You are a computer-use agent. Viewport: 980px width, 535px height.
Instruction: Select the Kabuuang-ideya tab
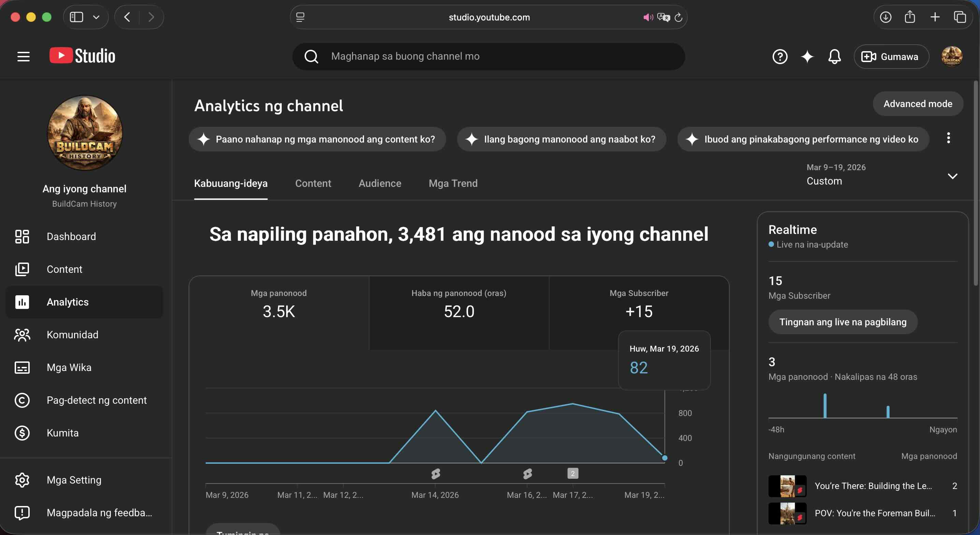231,183
